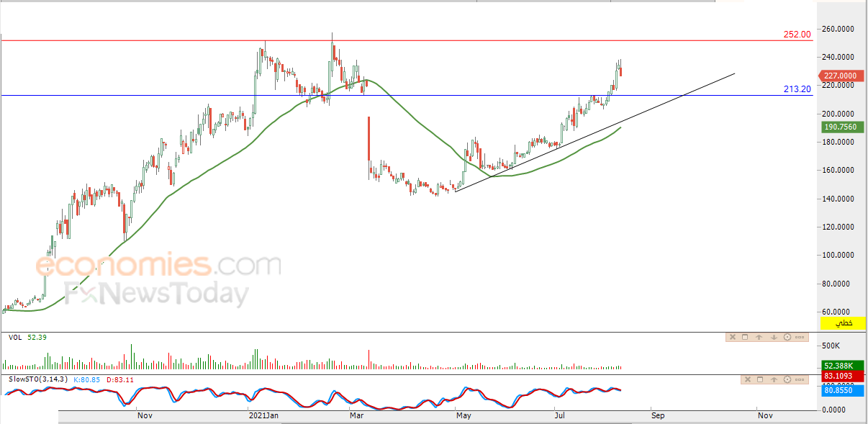
Task: Move the SlowSTO panel up
Action: pyautogui.click(x=774, y=379)
